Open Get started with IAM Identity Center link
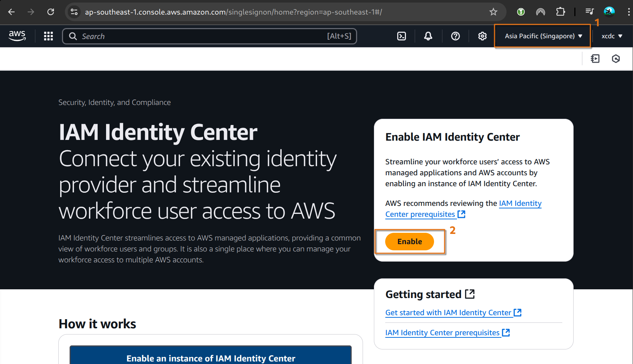The height and width of the screenshot is (364, 633). coord(453,313)
